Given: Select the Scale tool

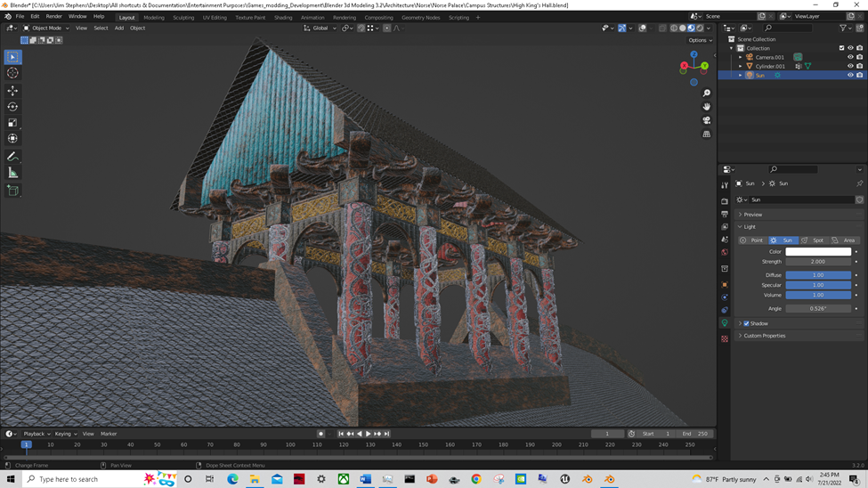Looking at the screenshot, I should tap(12, 123).
